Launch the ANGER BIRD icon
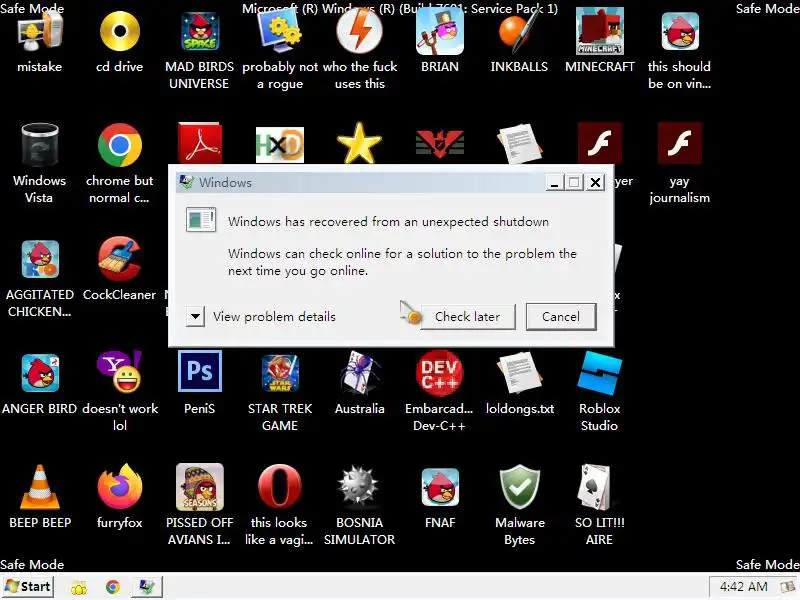The width and height of the screenshot is (800, 600). coord(39,373)
